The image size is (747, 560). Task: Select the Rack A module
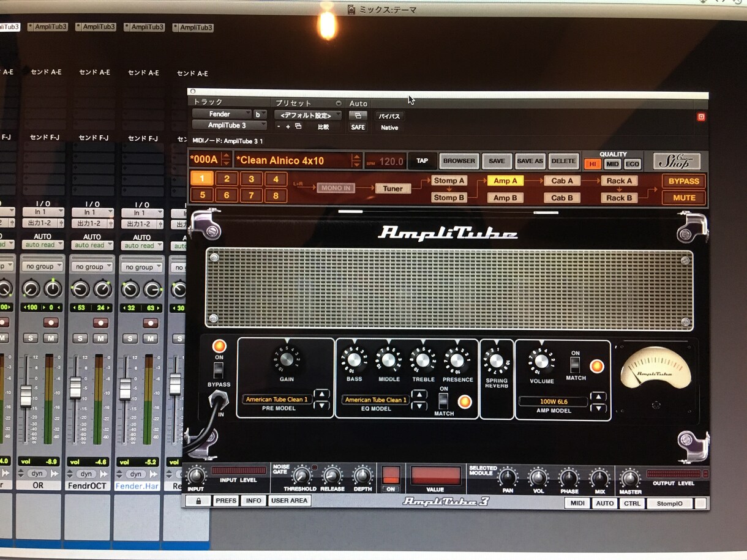point(619,181)
